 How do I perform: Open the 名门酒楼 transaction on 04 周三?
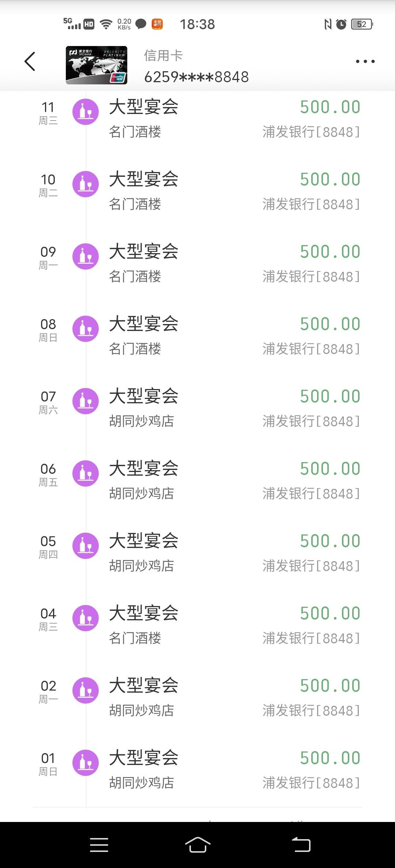[x=197, y=625]
